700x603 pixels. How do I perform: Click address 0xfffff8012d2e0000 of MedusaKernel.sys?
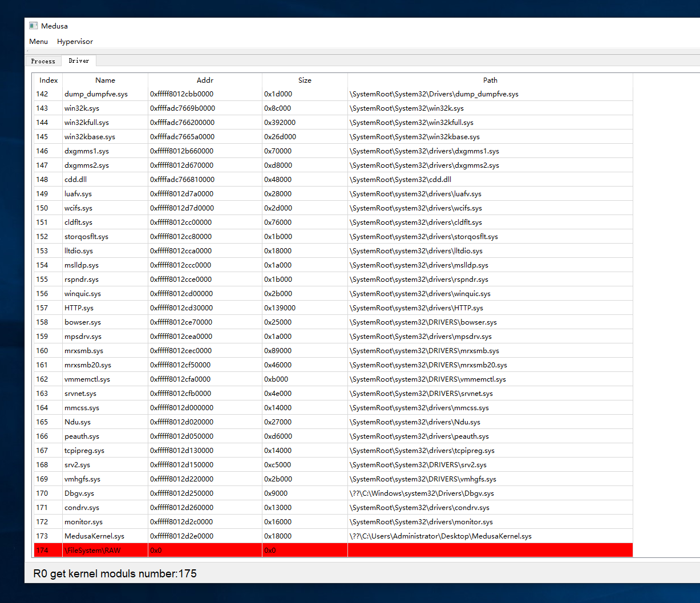(205, 536)
